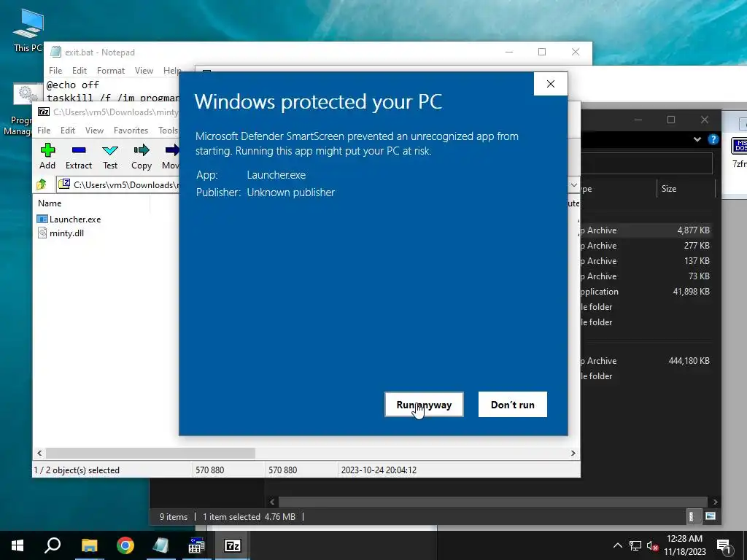Image resolution: width=747 pixels, height=560 pixels.
Task: Open Notepad Format menu
Action: coord(111,71)
